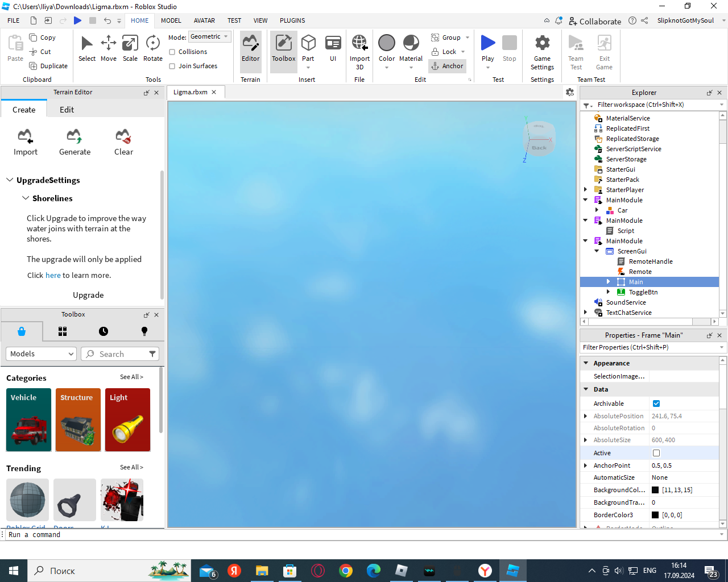Image resolution: width=728 pixels, height=582 pixels.
Task: Open the Edit tab in Terrain Editor
Action: coord(67,110)
